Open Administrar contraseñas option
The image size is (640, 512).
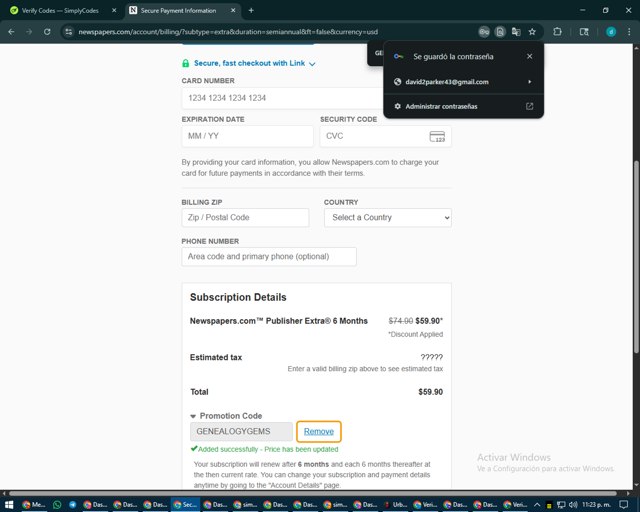coord(464,107)
